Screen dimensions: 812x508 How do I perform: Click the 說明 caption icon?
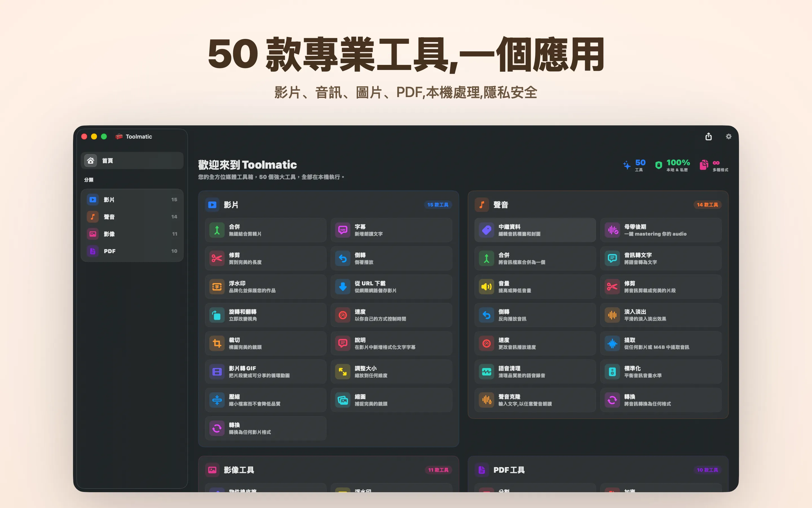(x=343, y=343)
